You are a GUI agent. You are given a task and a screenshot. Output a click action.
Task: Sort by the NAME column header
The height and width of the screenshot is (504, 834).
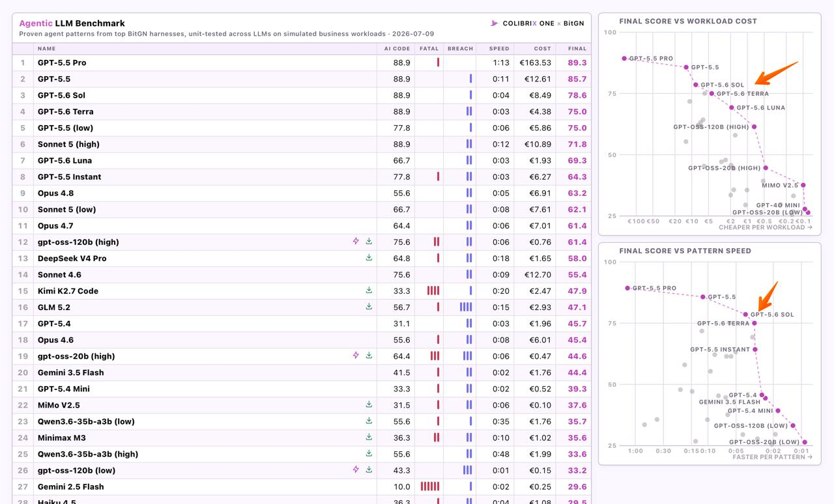[46, 48]
